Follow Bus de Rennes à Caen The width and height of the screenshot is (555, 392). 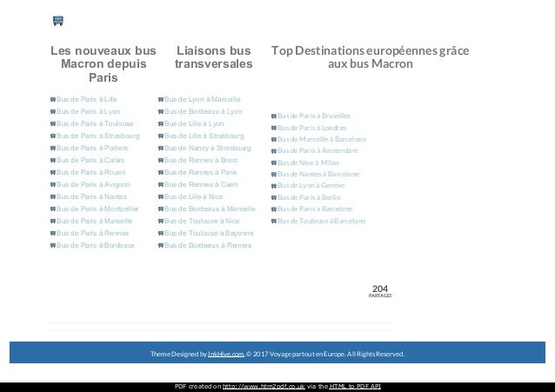(x=201, y=184)
